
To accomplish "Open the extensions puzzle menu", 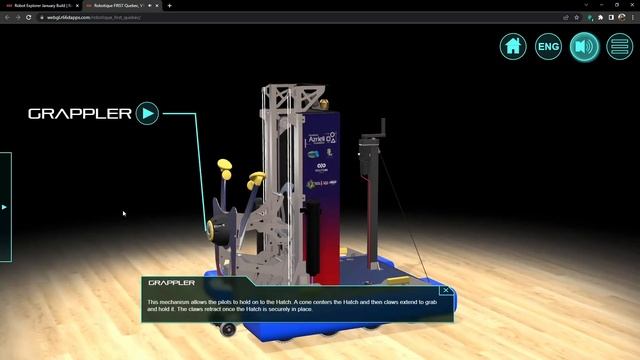I will [600, 18].
